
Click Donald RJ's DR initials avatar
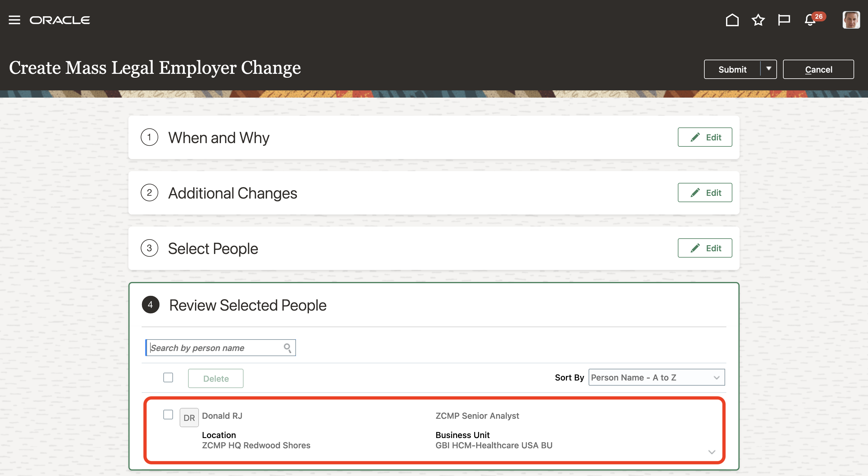pos(189,418)
